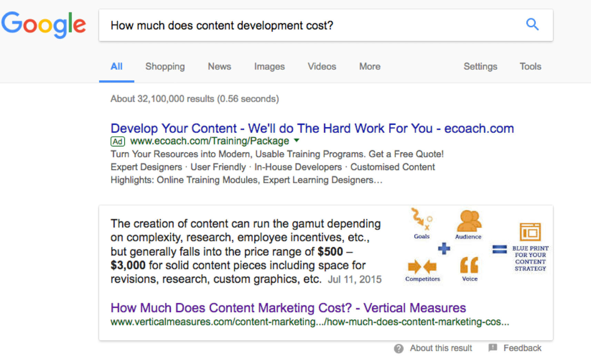Image resolution: width=591 pixels, height=364 pixels.
Task: Click the Jul 11, 2015 date text
Action: (354, 279)
